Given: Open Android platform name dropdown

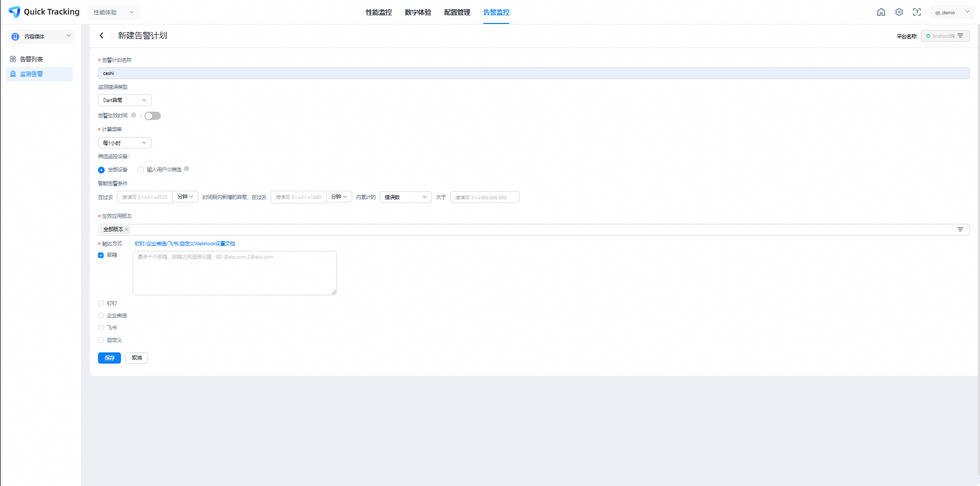Looking at the screenshot, I should 945,36.
